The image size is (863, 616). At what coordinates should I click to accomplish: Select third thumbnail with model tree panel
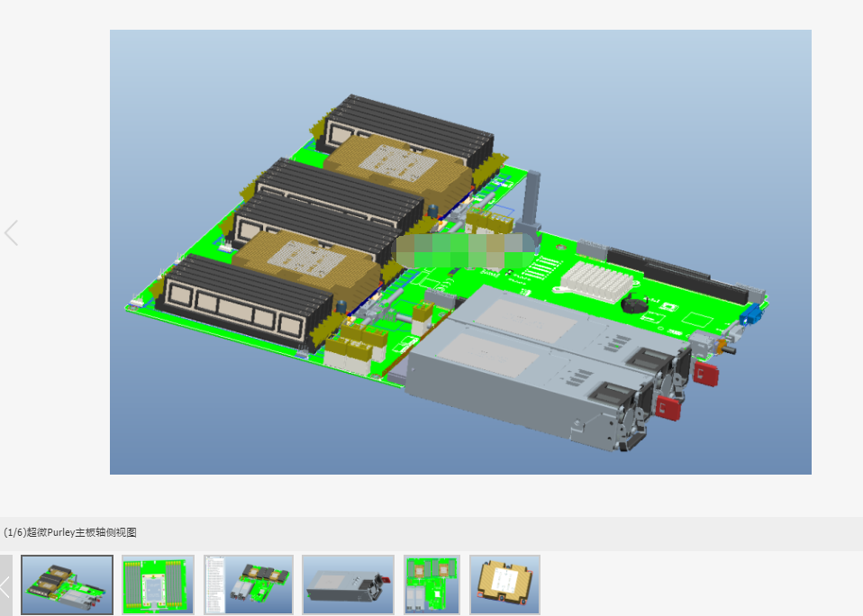[249, 584]
